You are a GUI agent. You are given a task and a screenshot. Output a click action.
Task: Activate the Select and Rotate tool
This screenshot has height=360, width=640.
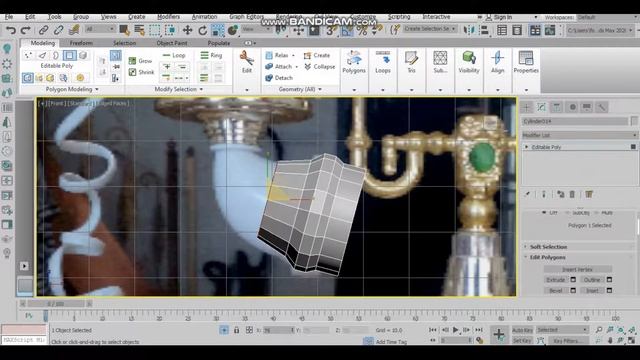click(x=202, y=30)
